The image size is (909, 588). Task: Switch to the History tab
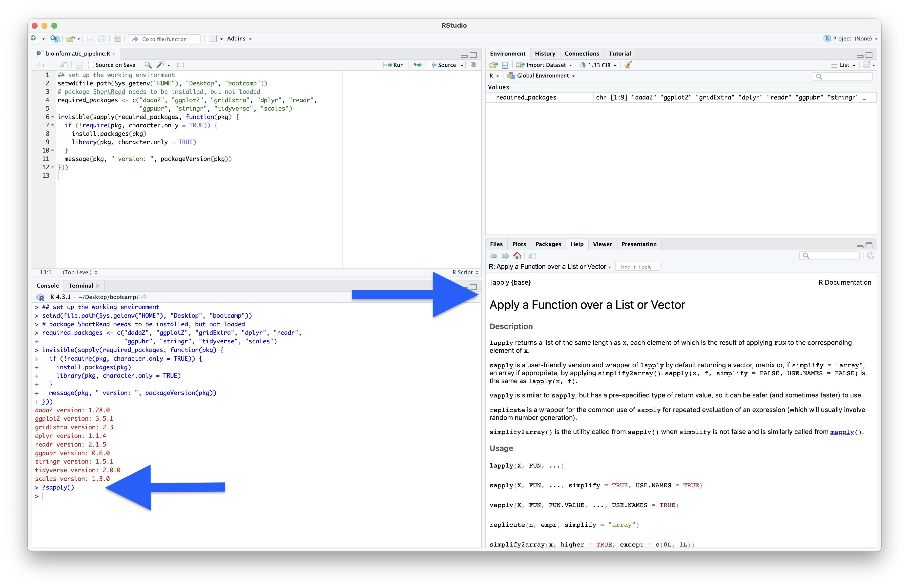pos(545,53)
